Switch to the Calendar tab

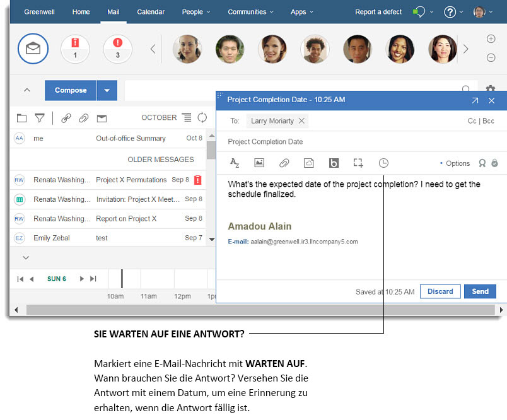tap(149, 11)
